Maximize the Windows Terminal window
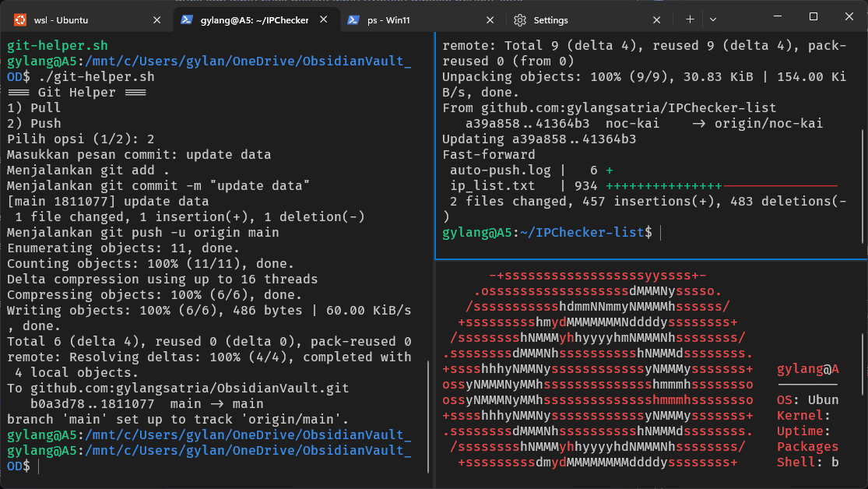The width and height of the screenshot is (868, 489). 814,17
